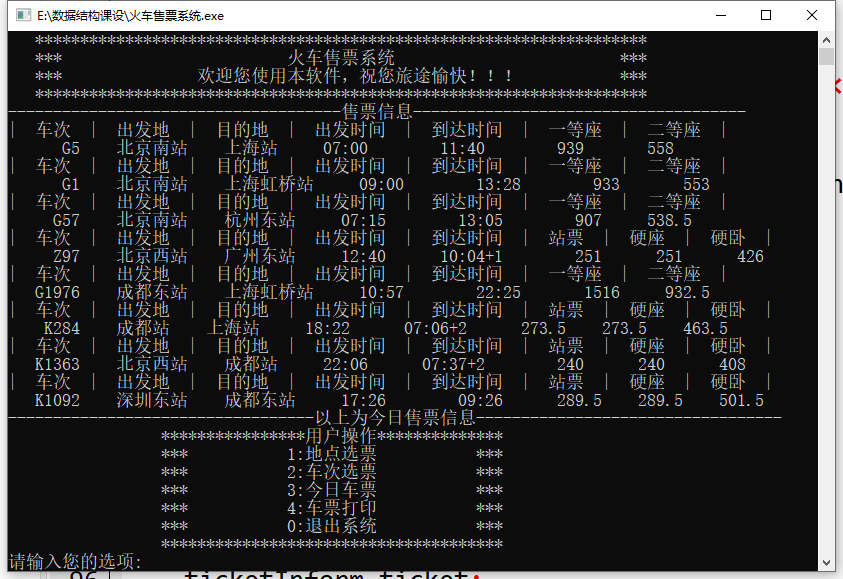This screenshot has height=579, width=843.
Task: Click train number K284
Action: (62, 328)
